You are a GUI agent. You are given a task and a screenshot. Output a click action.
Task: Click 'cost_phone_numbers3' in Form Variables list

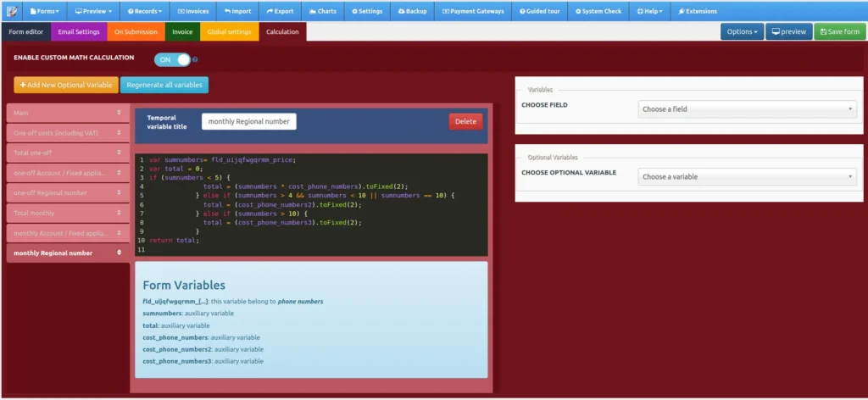(x=177, y=361)
